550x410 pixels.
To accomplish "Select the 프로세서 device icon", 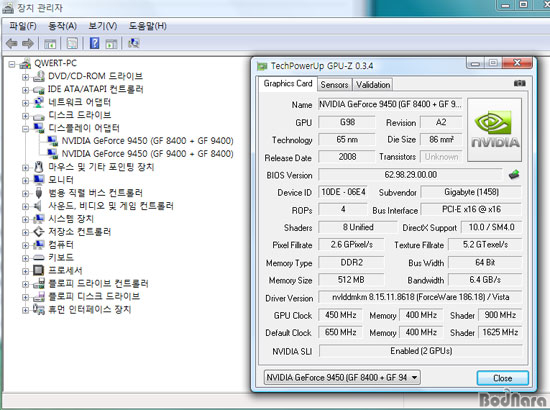I will tap(39, 270).
